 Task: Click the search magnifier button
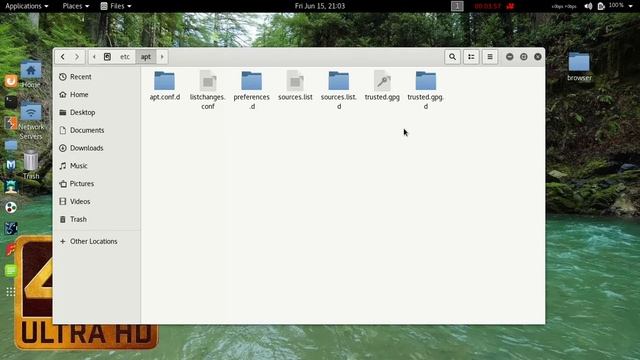pos(453,57)
